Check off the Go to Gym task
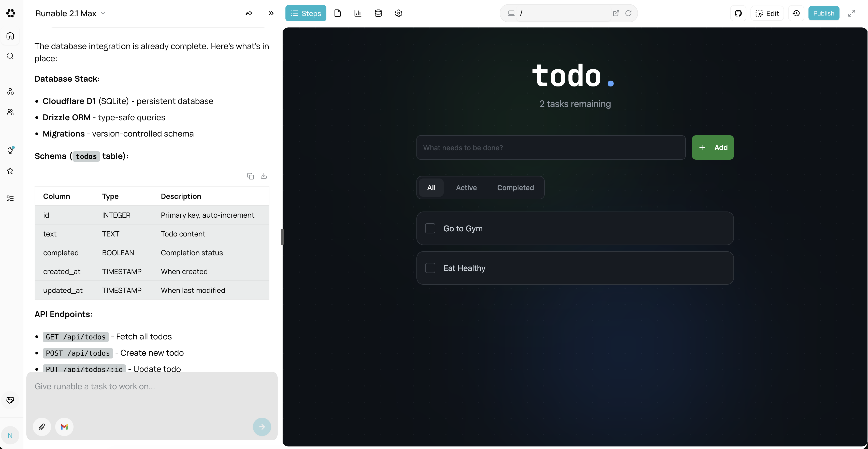Screen dimensions: 868x449 [x=430, y=228]
